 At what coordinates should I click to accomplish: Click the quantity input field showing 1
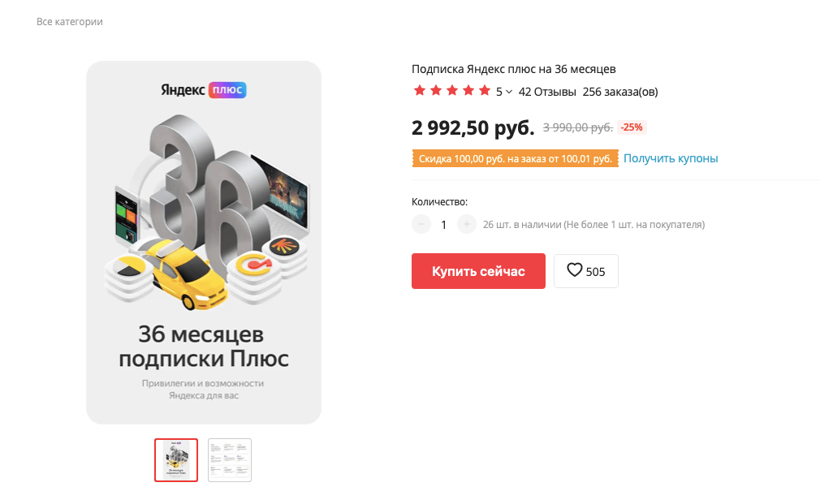443,224
